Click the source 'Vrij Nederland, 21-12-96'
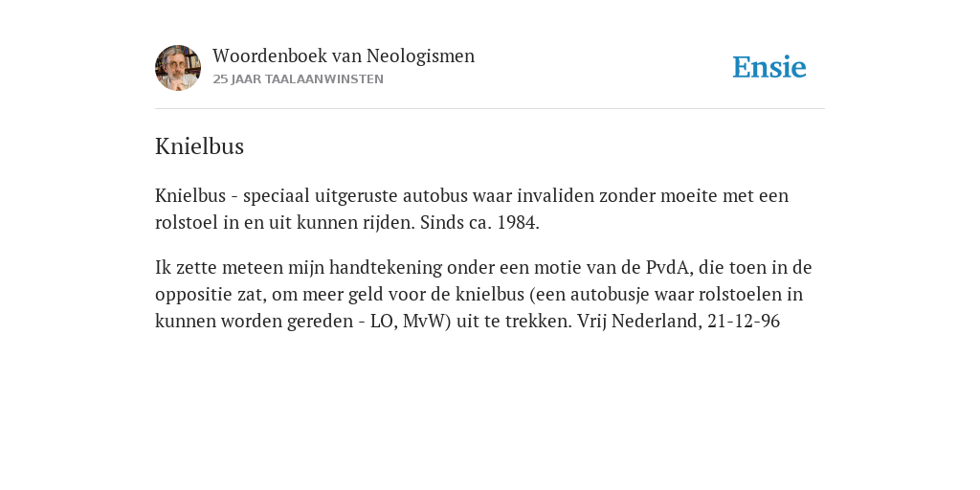Viewport: 980px width, 490px height. (679, 322)
